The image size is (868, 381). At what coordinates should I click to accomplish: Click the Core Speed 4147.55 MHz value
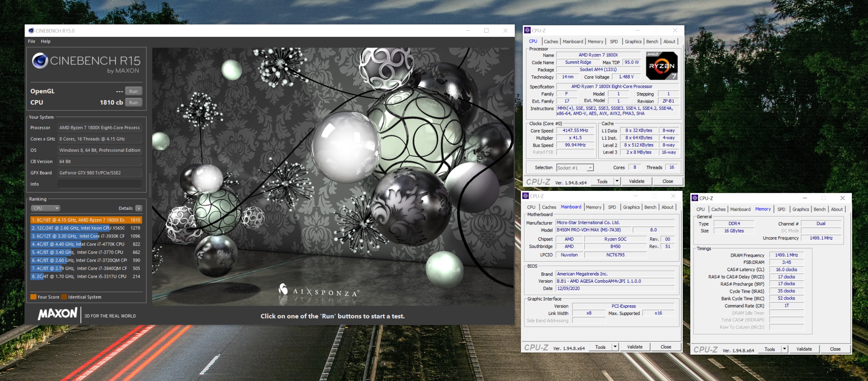[575, 130]
